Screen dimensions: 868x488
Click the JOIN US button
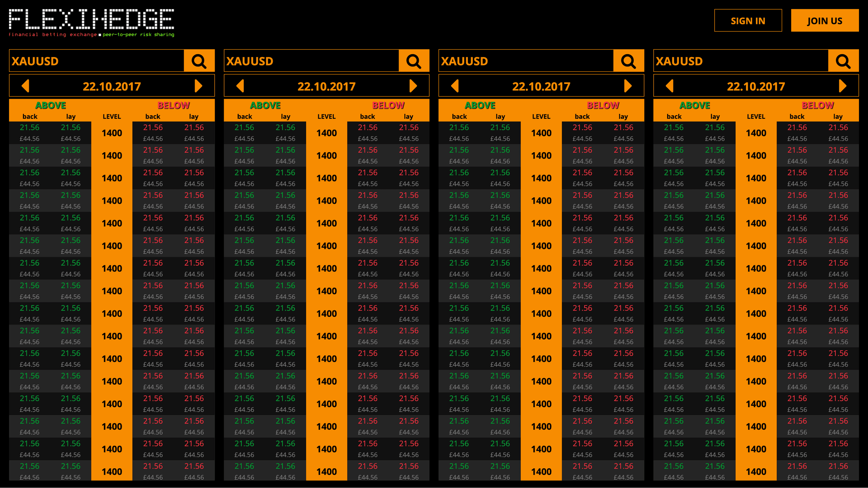[825, 21]
